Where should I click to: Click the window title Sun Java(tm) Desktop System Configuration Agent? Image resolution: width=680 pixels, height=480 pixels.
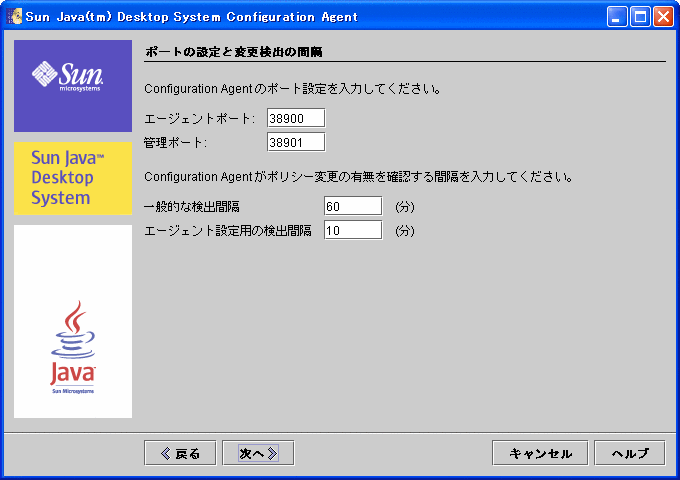(192, 17)
